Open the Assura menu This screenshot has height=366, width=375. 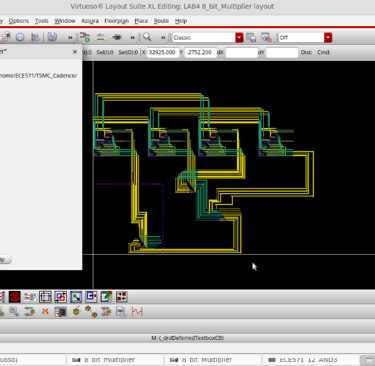(x=90, y=21)
